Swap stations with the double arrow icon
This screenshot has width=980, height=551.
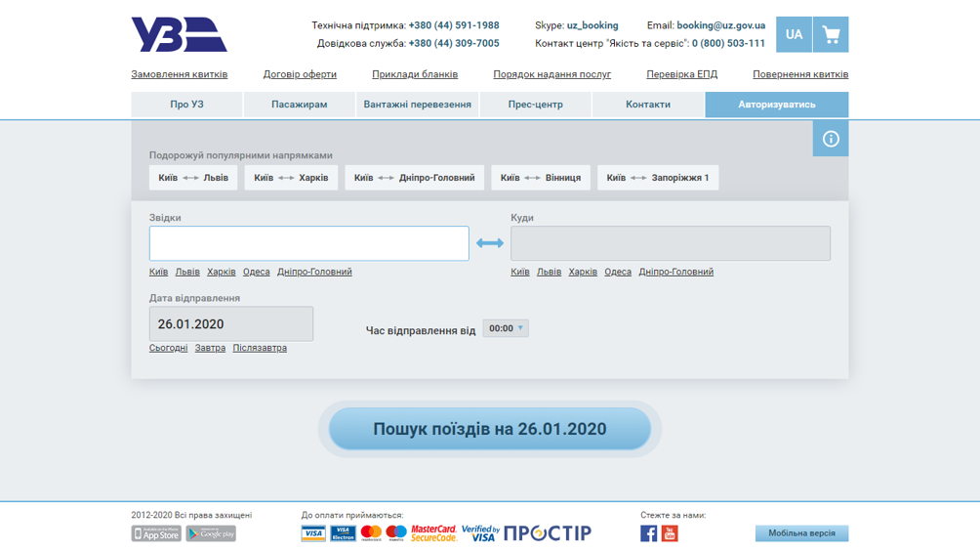tap(490, 242)
